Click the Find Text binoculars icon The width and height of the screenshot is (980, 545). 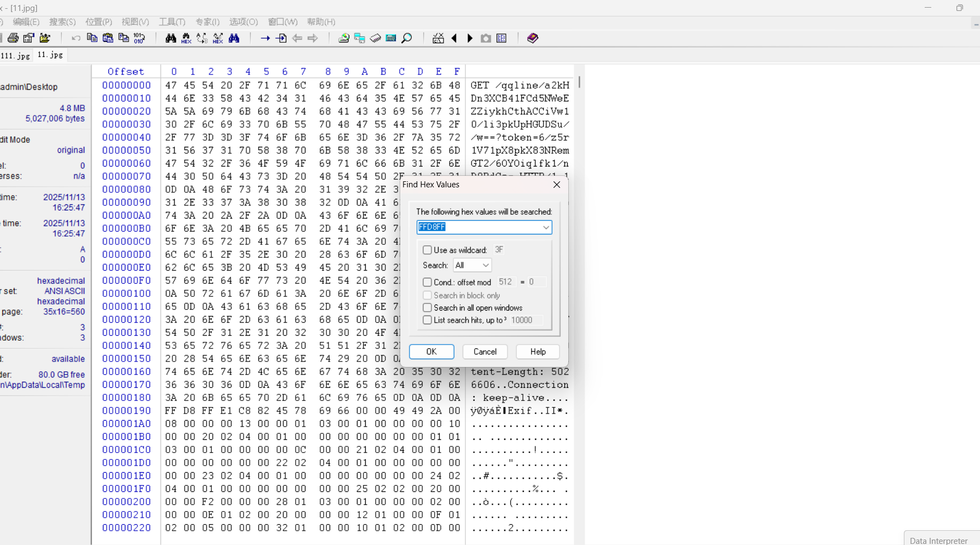click(171, 38)
